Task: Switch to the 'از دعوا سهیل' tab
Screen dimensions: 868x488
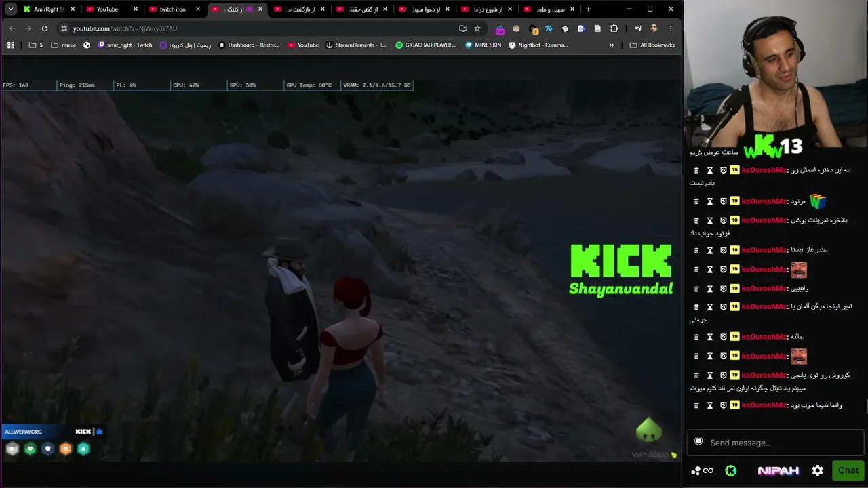Action: (424, 9)
